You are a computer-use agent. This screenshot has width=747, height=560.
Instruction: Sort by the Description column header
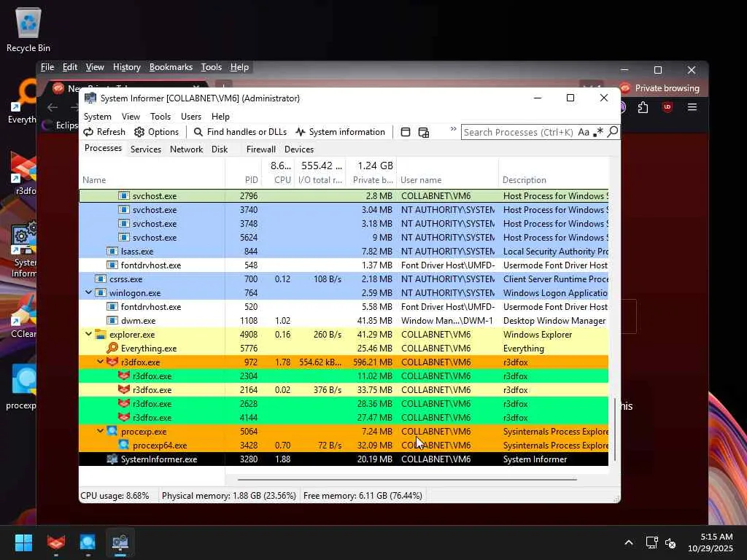(554, 180)
